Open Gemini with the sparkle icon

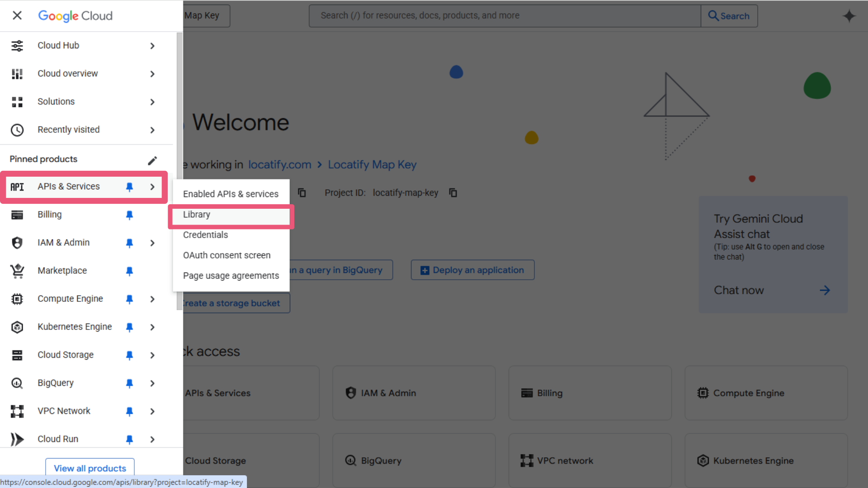point(849,16)
